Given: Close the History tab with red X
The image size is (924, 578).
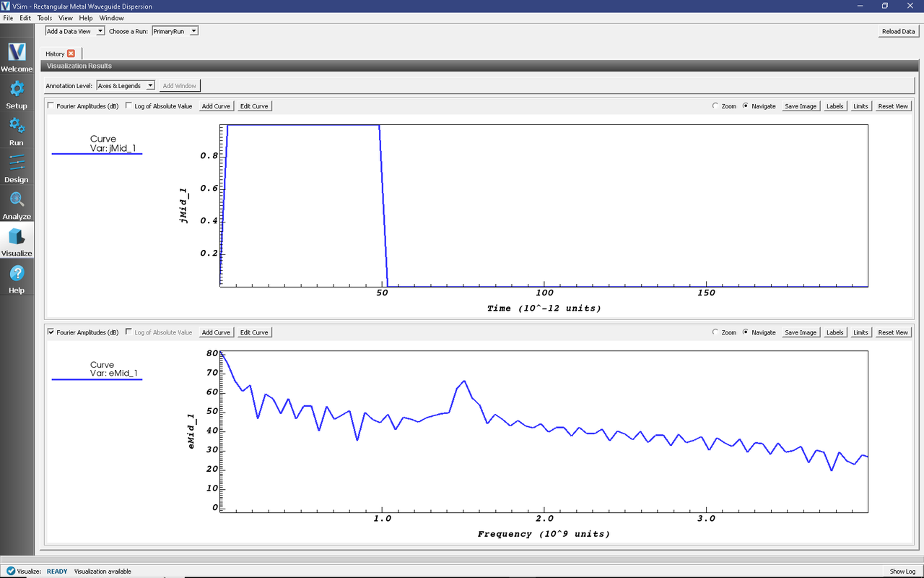Looking at the screenshot, I should point(71,53).
